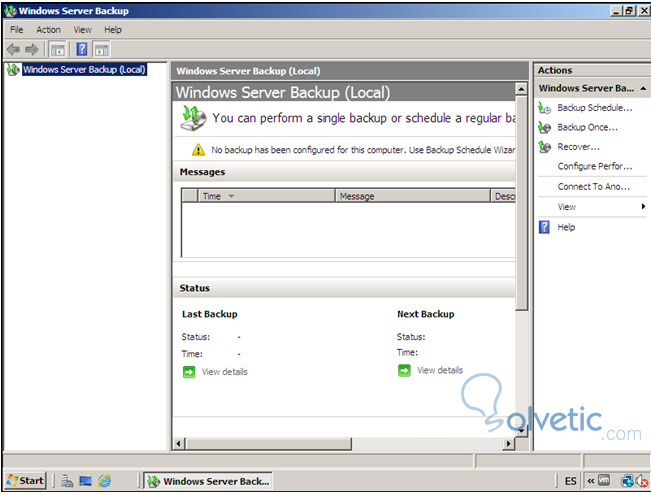Click the window title bar icon

[x=11, y=11]
